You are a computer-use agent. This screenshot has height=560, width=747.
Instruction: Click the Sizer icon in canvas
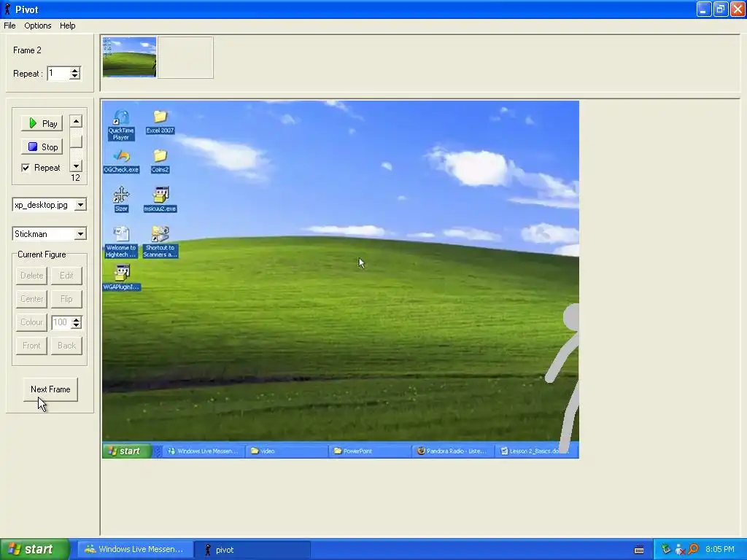point(121,199)
